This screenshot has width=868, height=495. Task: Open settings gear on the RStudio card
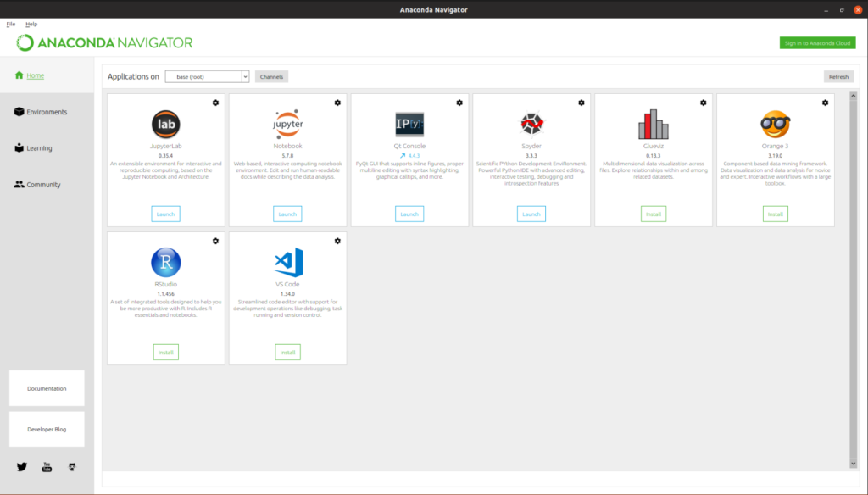[x=216, y=241]
